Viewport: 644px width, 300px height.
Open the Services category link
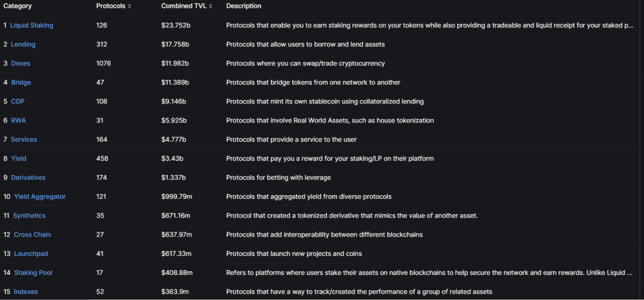coord(24,139)
